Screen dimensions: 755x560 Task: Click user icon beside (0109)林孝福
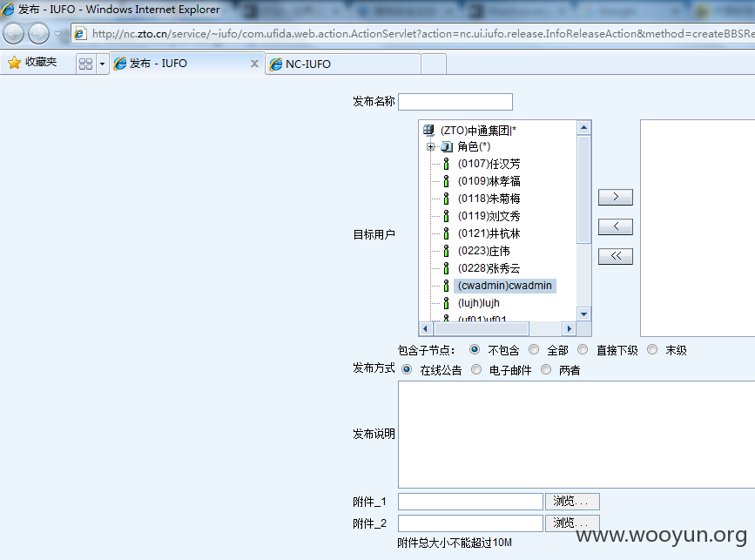tap(447, 181)
